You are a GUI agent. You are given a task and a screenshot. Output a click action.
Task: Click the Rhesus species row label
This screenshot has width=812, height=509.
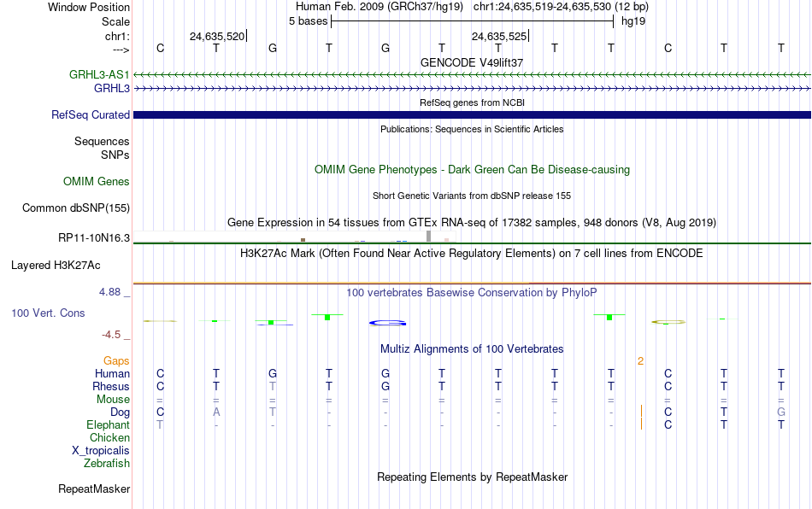pos(111,386)
